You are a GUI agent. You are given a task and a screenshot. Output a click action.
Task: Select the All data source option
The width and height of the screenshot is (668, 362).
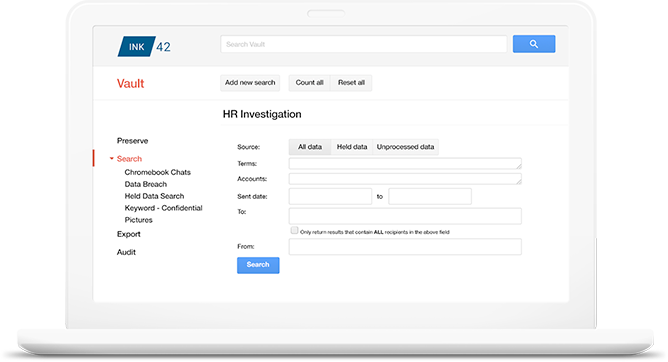point(310,147)
